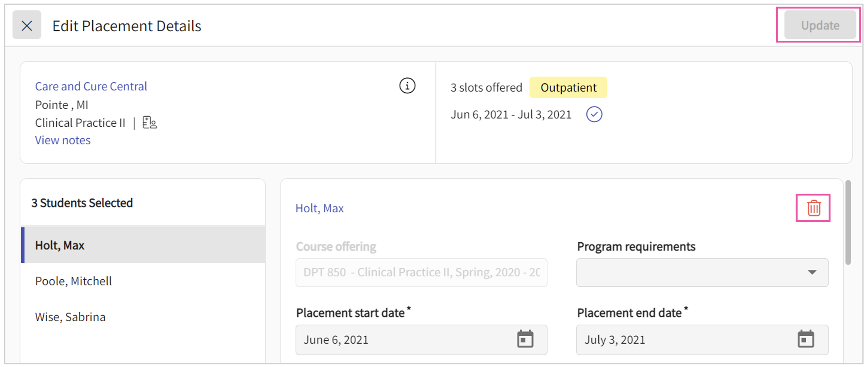Click the circled checkmark beside the date range
Viewport: 868px width, 367px height.
[x=594, y=114]
